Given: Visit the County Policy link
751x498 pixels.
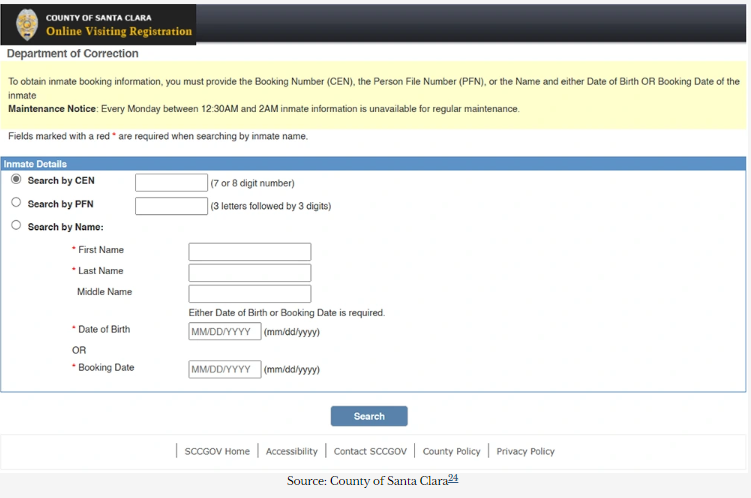Looking at the screenshot, I should pos(451,451).
